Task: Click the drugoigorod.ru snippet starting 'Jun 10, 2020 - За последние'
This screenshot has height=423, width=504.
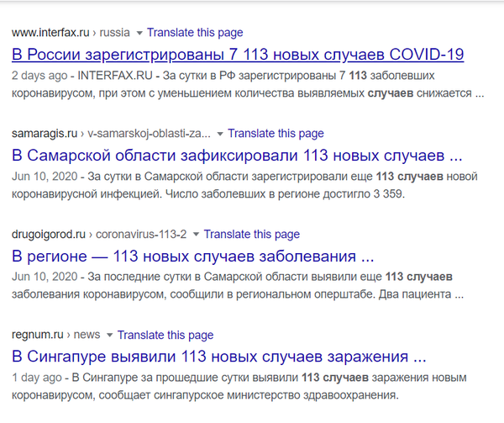Action: click(x=232, y=277)
